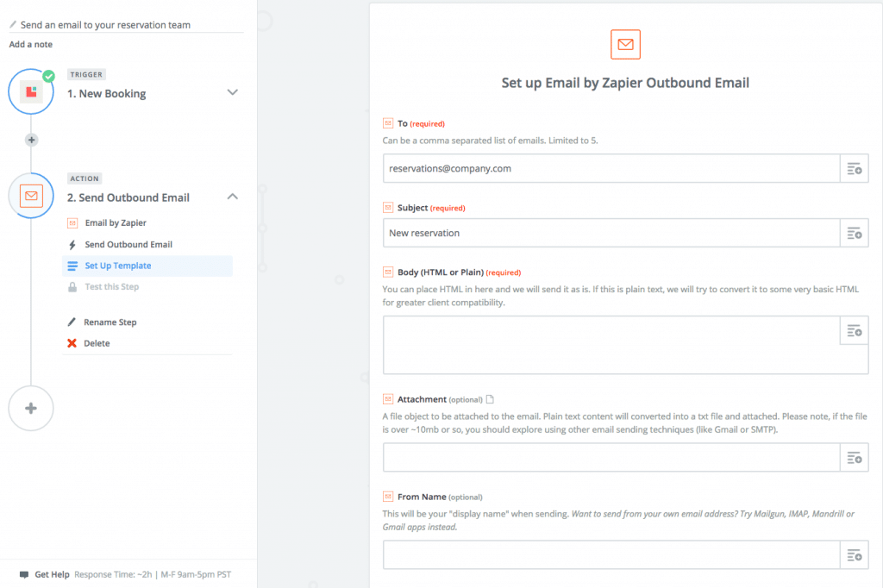
Task: Click the file icon next to Attachment label
Action: (490, 399)
